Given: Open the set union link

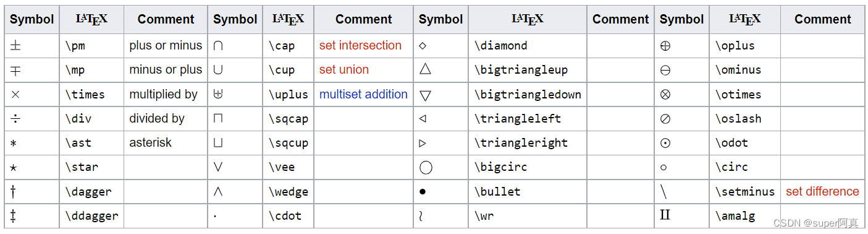Looking at the screenshot, I should point(344,69).
